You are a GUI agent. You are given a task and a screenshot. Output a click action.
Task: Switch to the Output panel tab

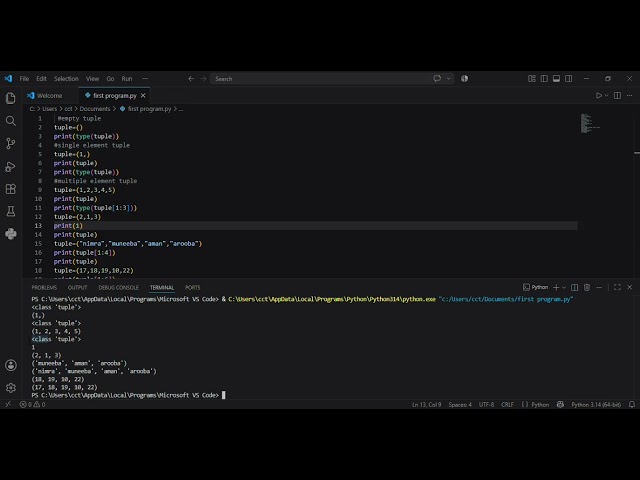pos(78,287)
